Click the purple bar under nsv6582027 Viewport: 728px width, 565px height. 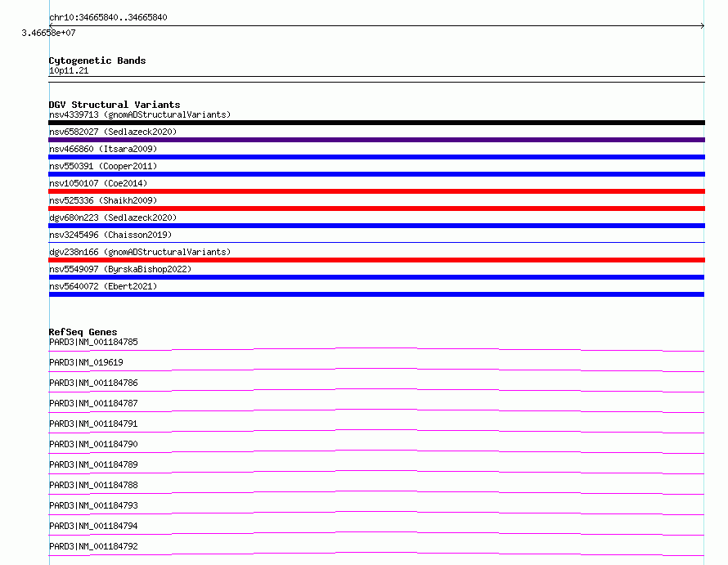[x=376, y=140]
